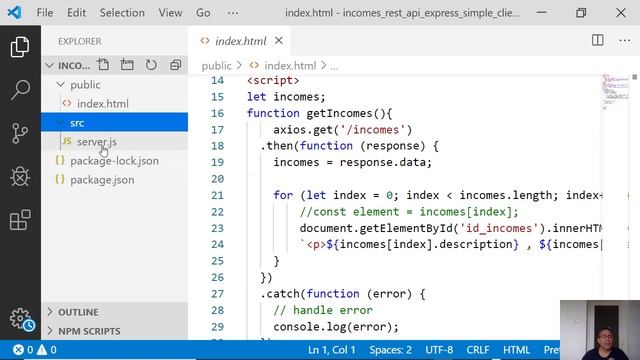Change indentation via Spaces: 2

click(x=391, y=350)
